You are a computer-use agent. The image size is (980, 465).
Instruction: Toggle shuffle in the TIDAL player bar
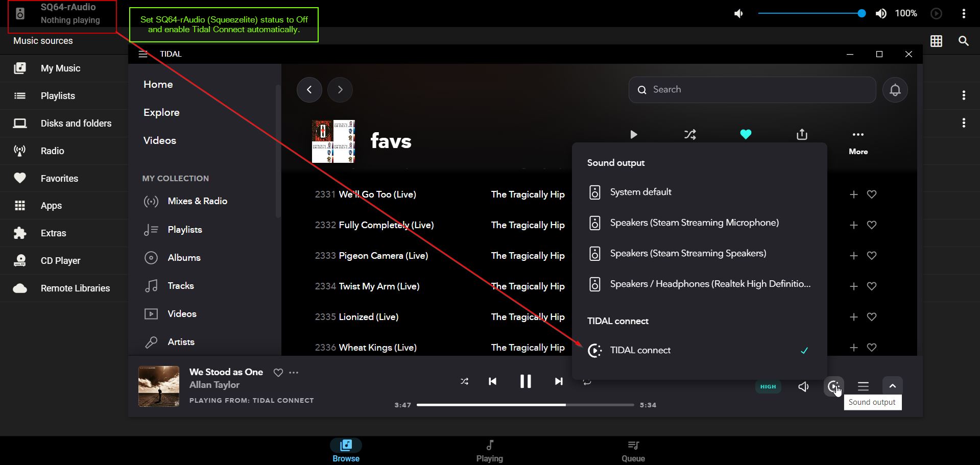point(464,381)
